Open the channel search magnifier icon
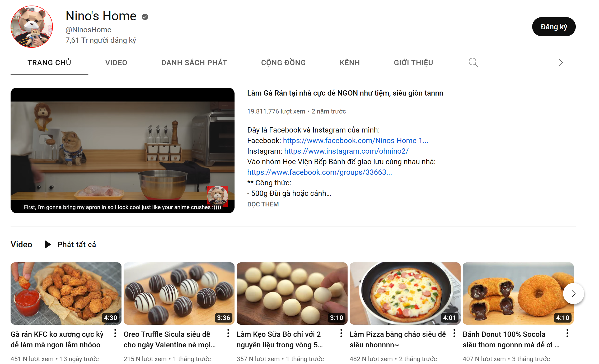The image size is (599, 364). (473, 63)
